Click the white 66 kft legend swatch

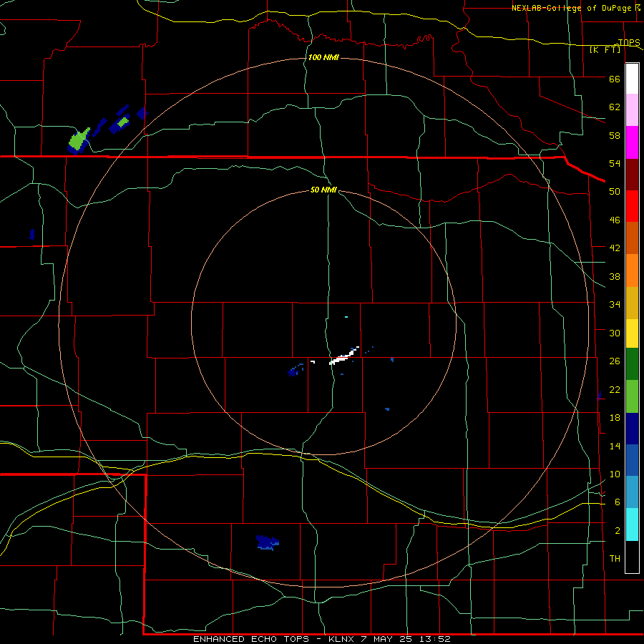tap(632, 79)
